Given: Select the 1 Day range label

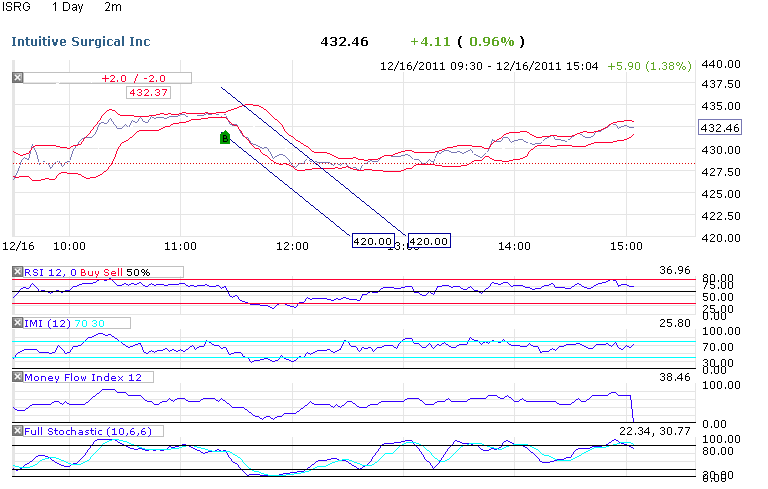Looking at the screenshot, I should (x=68, y=7).
